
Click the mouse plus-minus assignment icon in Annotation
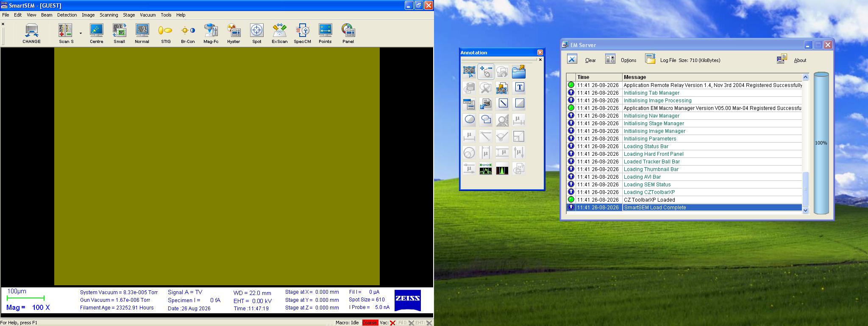[x=486, y=72]
